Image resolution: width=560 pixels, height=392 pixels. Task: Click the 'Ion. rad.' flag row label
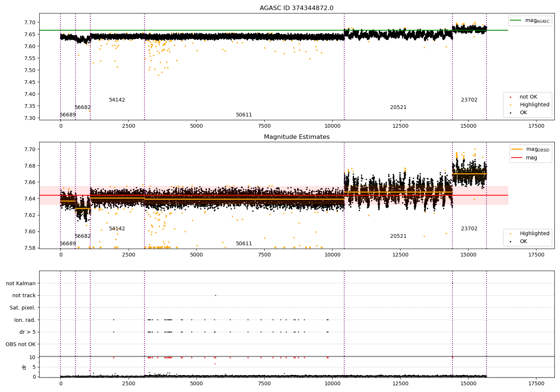pos(25,320)
